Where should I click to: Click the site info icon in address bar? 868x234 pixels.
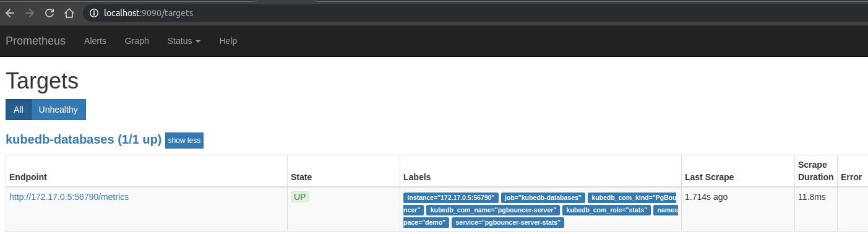94,12
